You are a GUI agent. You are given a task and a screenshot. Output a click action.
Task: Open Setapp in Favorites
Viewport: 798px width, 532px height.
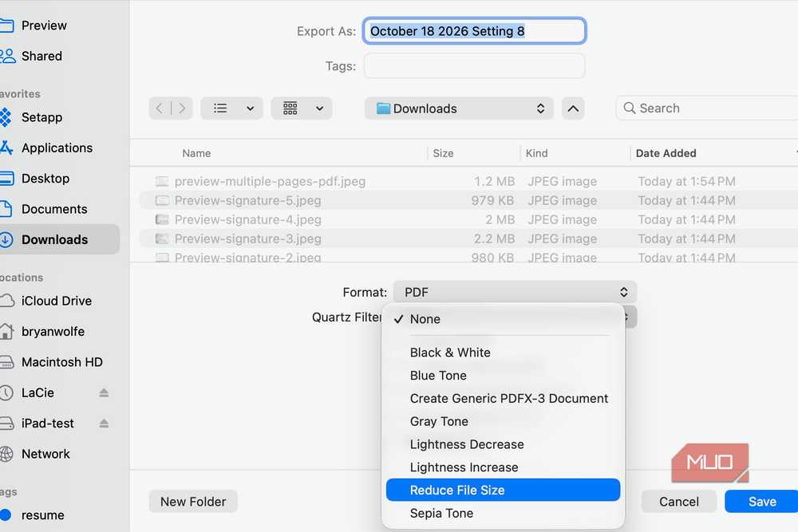[41, 117]
